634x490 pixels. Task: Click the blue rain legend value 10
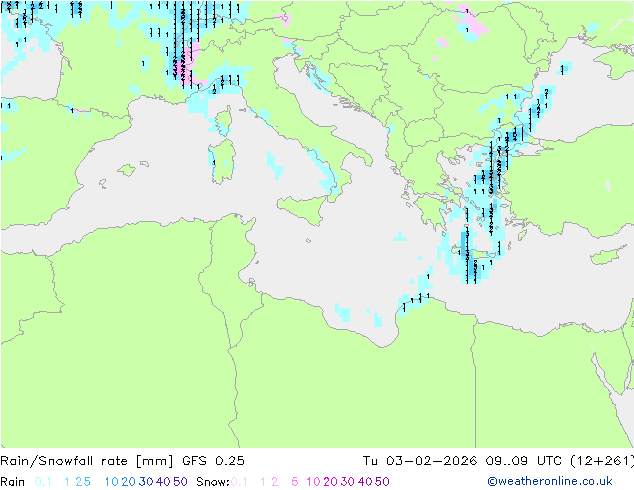(x=111, y=482)
